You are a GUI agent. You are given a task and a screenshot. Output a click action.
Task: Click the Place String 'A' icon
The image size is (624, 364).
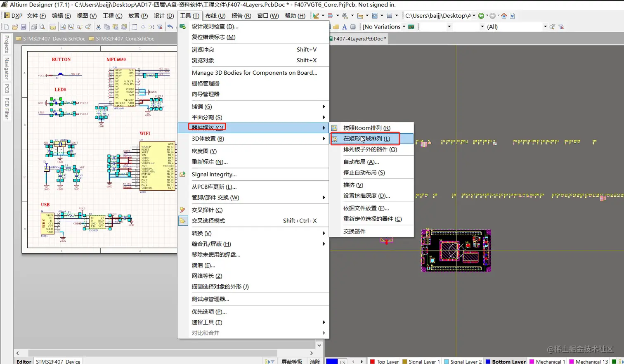345,27
